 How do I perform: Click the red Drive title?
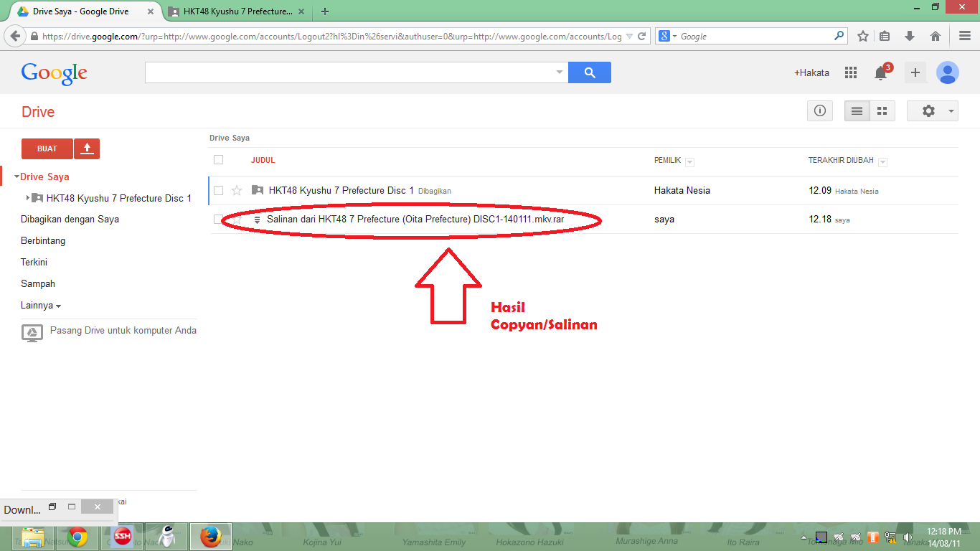[x=38, y=112]
